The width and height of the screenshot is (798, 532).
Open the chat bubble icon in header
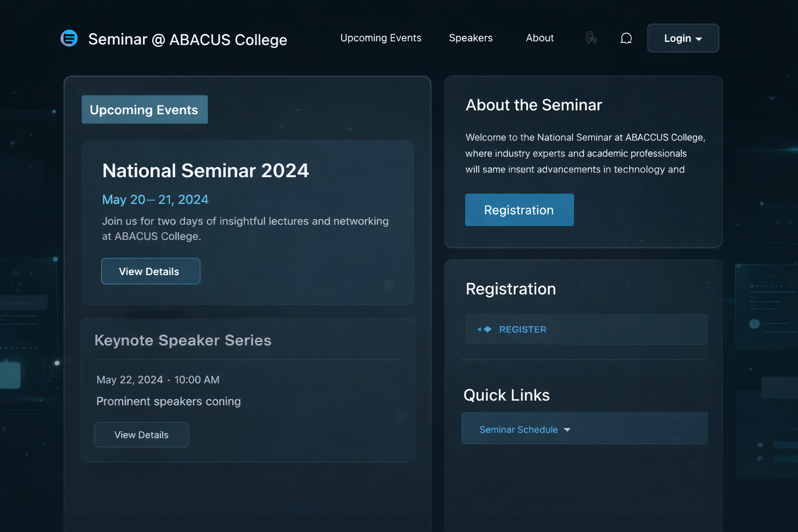tap(626, 38)
